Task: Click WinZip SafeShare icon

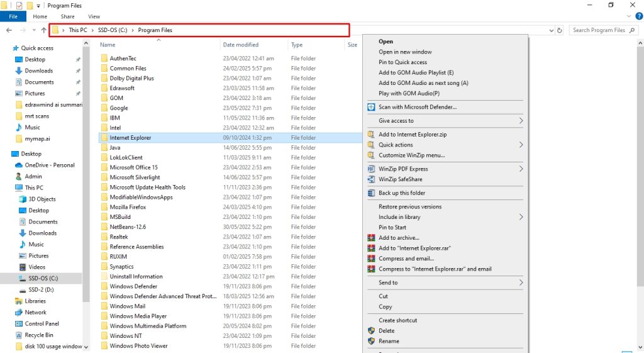Action: click(x=371, y=179)
